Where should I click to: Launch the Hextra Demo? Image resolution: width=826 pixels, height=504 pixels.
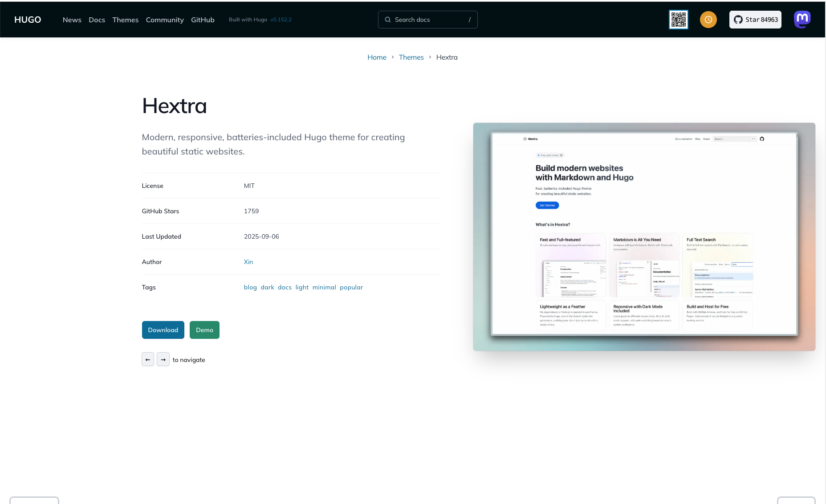(204, 330)
